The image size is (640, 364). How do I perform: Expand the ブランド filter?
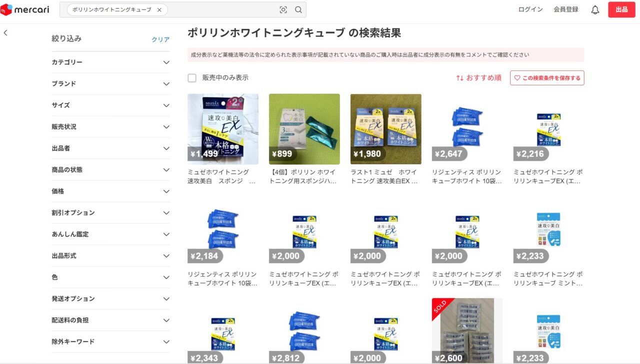point(166,84)
